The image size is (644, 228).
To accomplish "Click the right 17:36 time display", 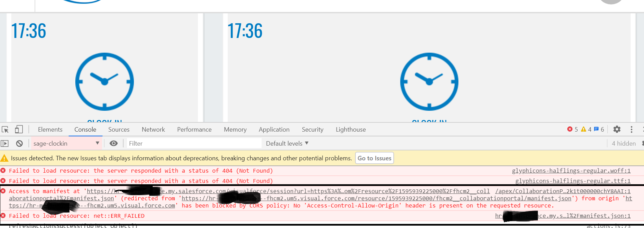I will [245, 31].
